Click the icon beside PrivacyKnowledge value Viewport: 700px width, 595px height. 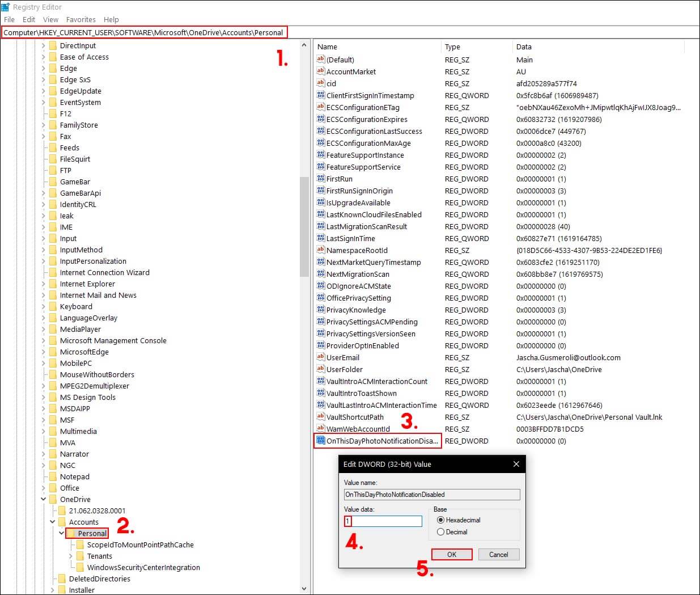[321, 310]
